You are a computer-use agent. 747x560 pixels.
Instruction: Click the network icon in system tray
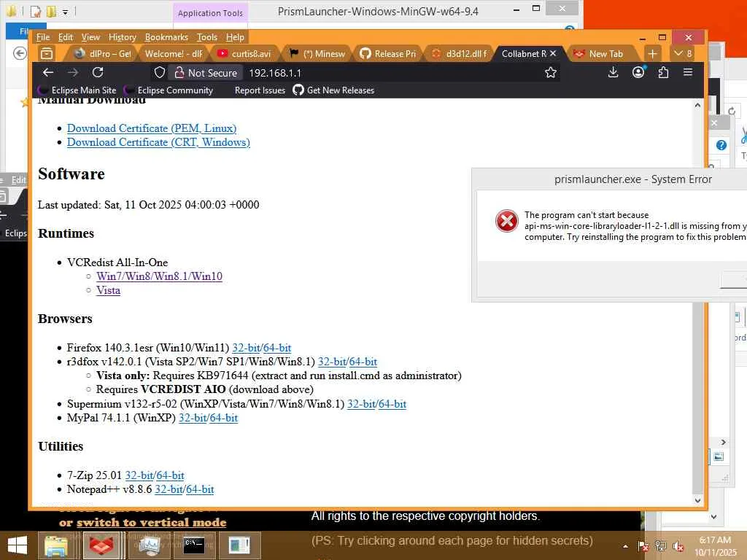point(661,546)
